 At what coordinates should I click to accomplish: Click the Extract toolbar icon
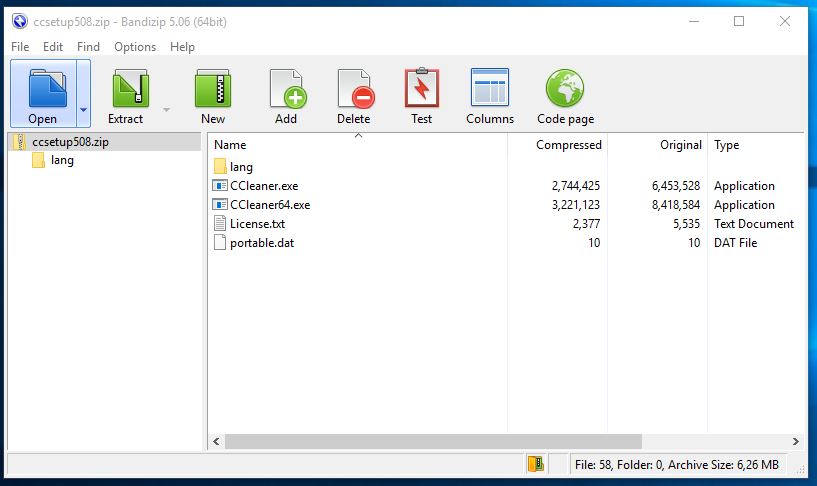tap(130, 89)
